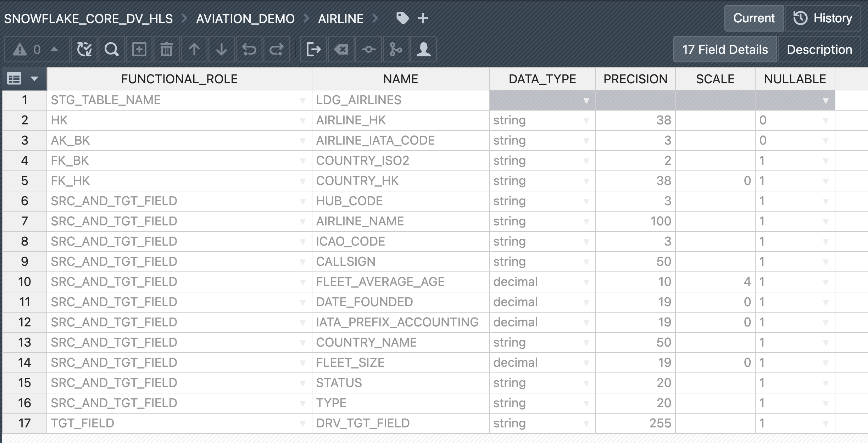Click the branch icon in toolbar
The height and width of the screenshot is (443, 868).
396,49
